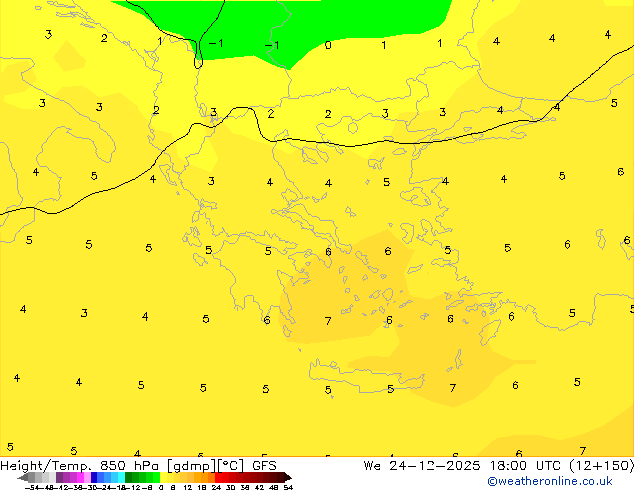Pick the magenta swatch in the legend
This screenshot has width=634, height=490.
80,477
